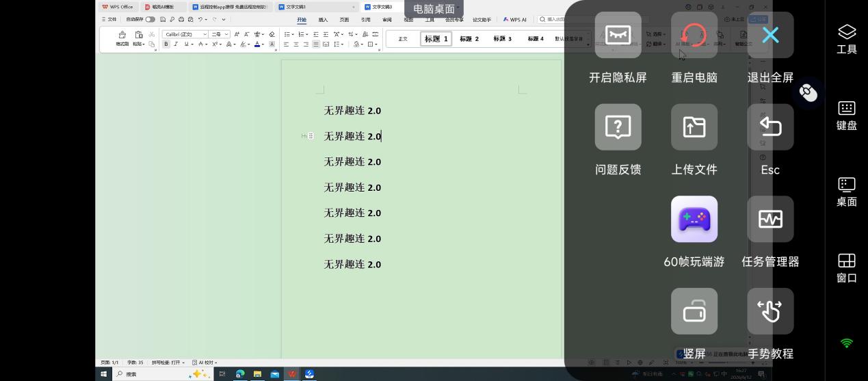
Task: Toggle the 自动保存 auto-save switch
Action: (150, 19)
